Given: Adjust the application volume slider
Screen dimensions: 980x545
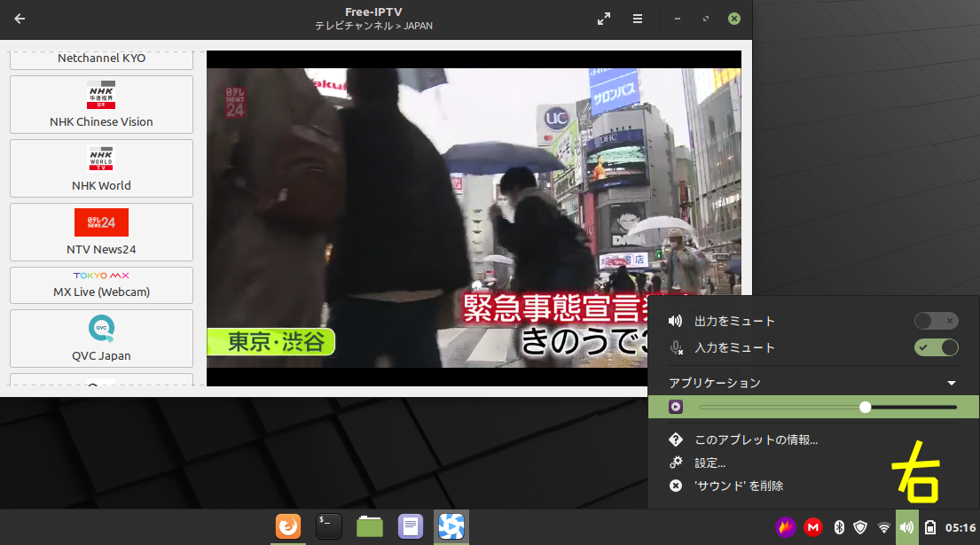Looking at the screenshot, I should point(865,407).
